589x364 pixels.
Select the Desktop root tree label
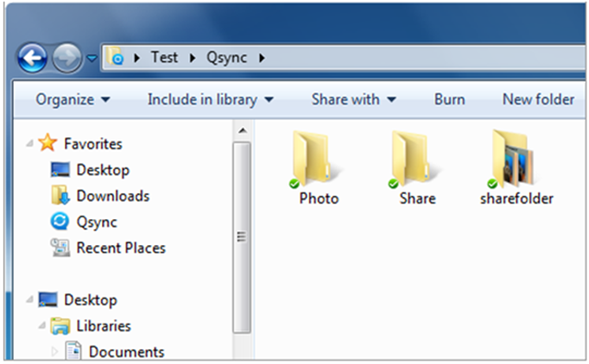click(x=91, y=300)
